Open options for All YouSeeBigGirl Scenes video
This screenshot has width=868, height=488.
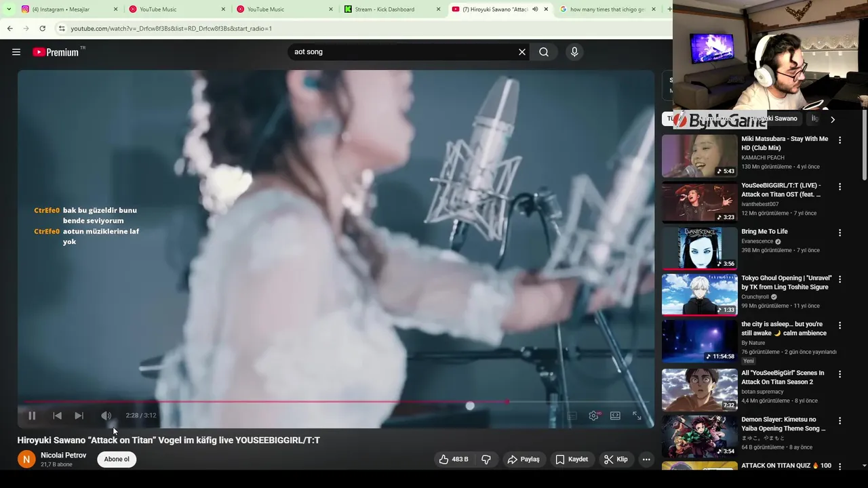840,374
